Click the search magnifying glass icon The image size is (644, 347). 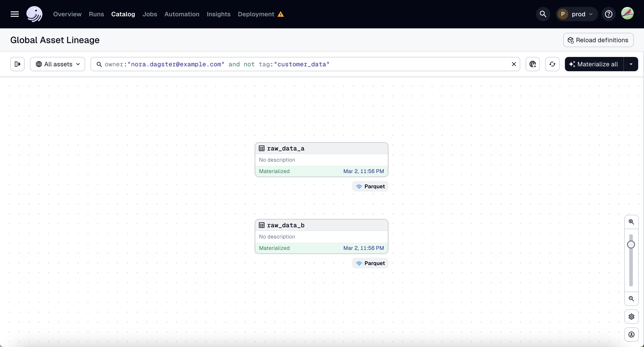coord(543,14)
